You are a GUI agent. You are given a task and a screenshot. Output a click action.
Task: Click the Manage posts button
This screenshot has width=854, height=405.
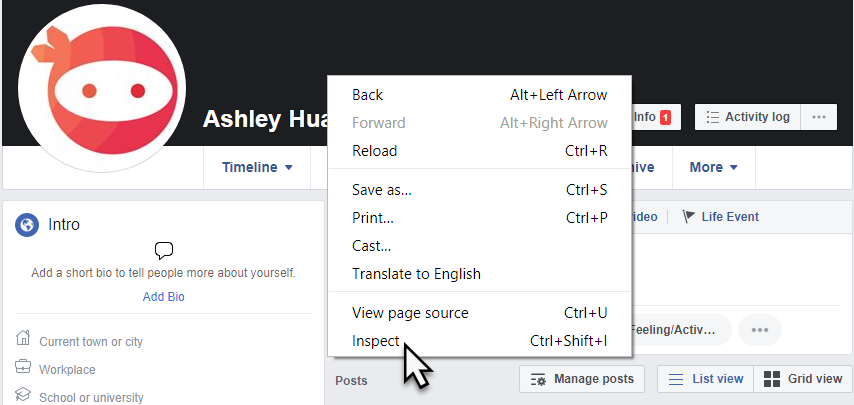(582, 379)
